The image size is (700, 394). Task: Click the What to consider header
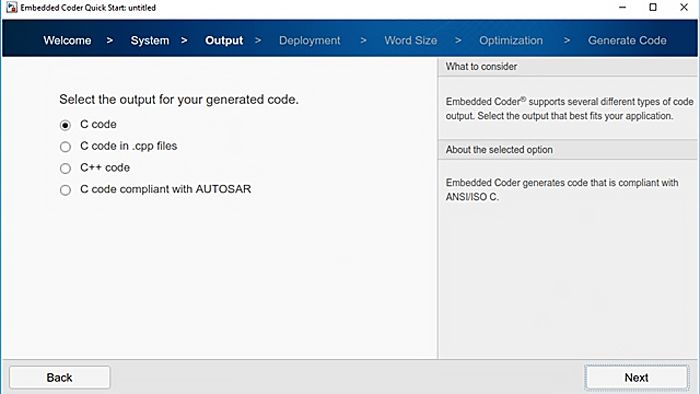coord(567,66)
